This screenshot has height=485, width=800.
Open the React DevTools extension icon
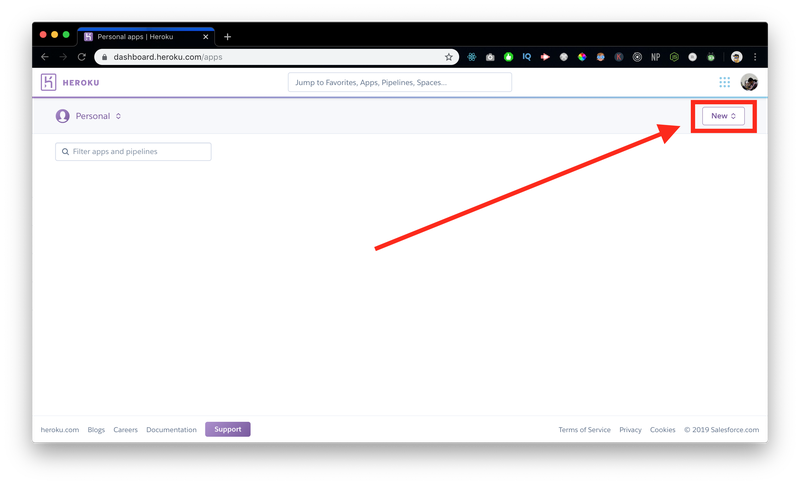(x=471, y=57)
